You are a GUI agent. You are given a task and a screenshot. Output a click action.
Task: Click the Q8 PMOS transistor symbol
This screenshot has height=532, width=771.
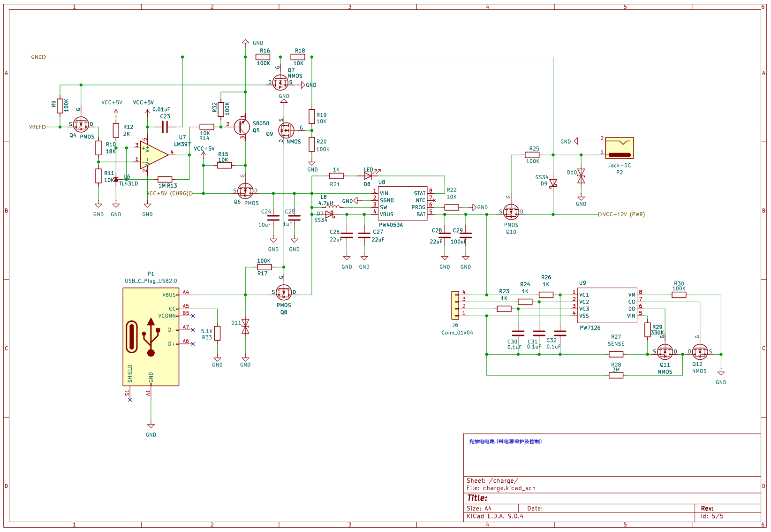pos(284,292)
